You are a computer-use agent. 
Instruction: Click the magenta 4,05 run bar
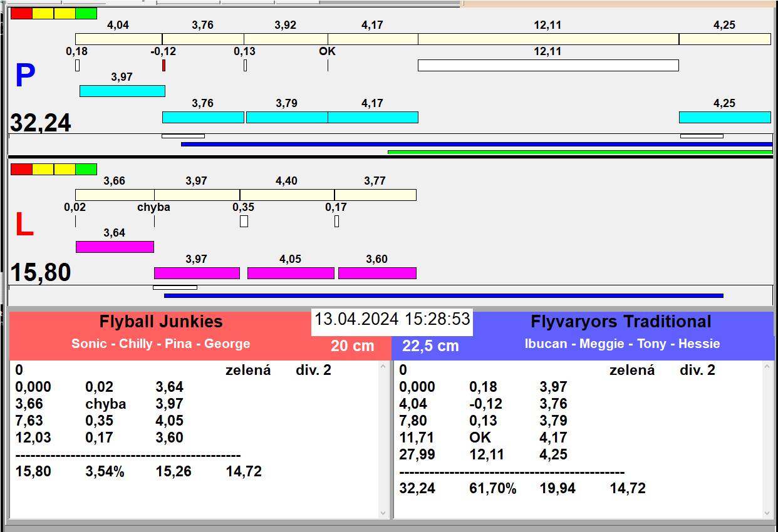pyautogui.click(x=291, y=273)
